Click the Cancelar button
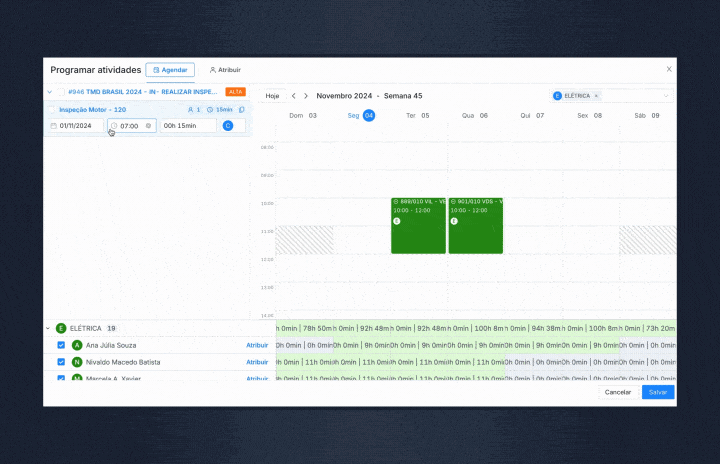Image resolution: width=720 pixels, height=464 pixels. [618, 392]
